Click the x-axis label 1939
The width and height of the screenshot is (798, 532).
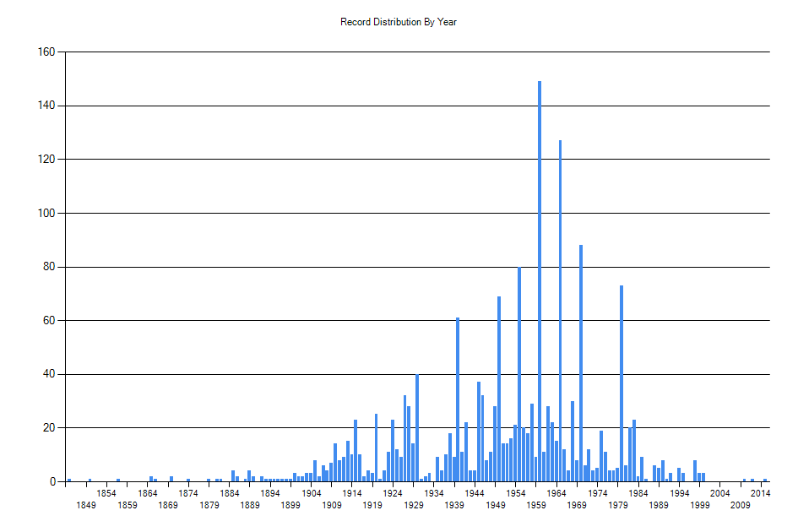click(454, 506)
